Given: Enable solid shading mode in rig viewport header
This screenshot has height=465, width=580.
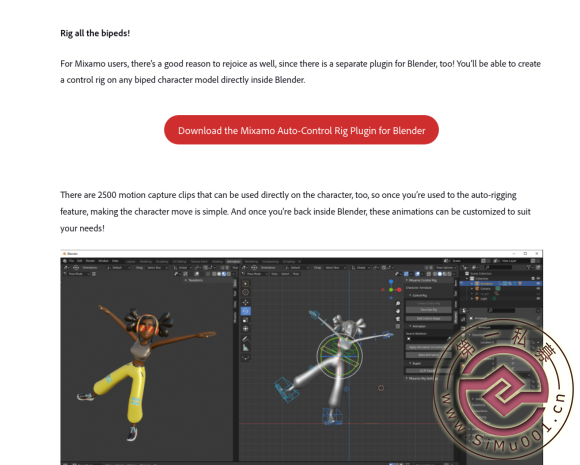Looking at the screenshot, I should [x=440, y=274].
